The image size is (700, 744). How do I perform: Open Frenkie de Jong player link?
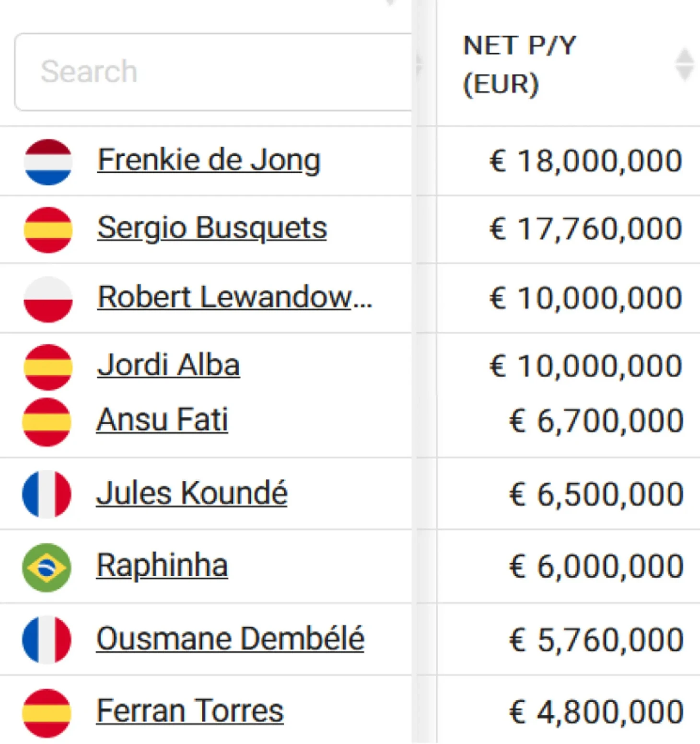[x=209, y=160]
